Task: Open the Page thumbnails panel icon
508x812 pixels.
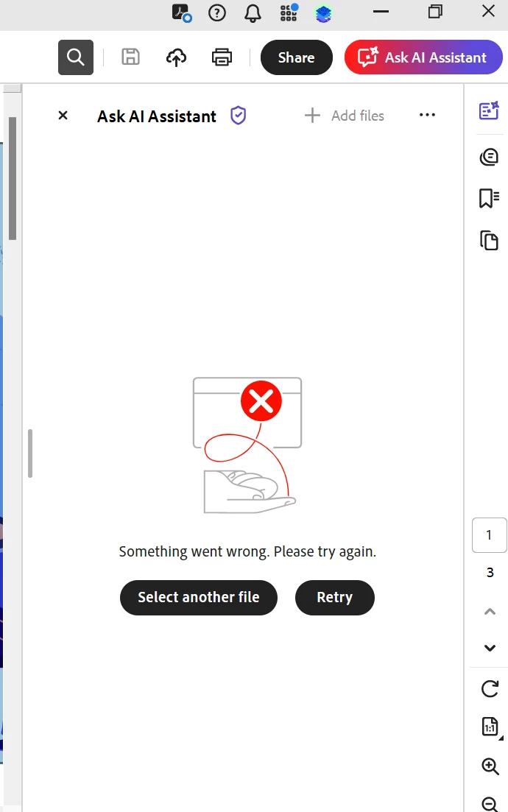Action: (489, 240)
